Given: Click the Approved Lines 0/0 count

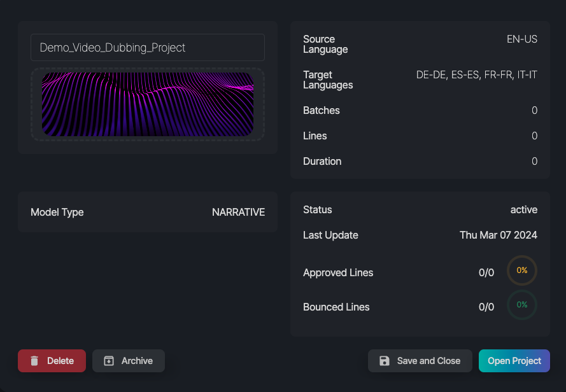Looking at the screenshot, I should (x=486, y=272).
